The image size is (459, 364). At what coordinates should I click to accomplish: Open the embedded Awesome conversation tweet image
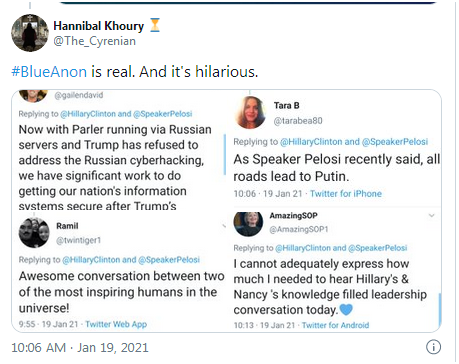(120, 271)
